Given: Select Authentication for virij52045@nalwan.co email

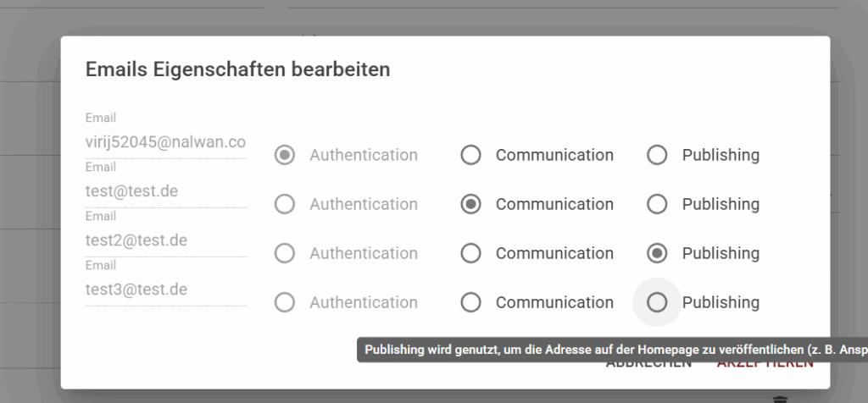Looking at the screenshot, I should pyautogui.click(x=285, y=155).
